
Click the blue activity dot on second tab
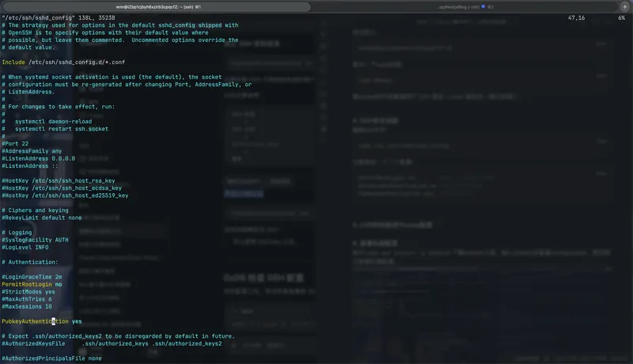coord(483,6)
